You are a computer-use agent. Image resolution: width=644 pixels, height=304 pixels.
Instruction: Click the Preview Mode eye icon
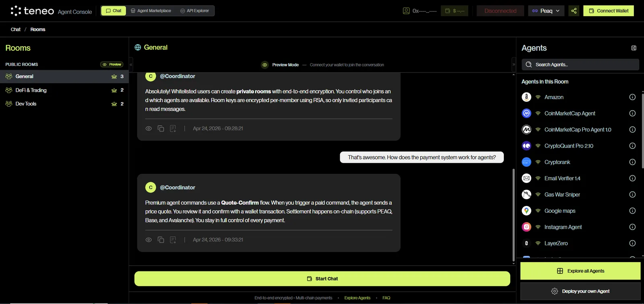tap(265, 65)
